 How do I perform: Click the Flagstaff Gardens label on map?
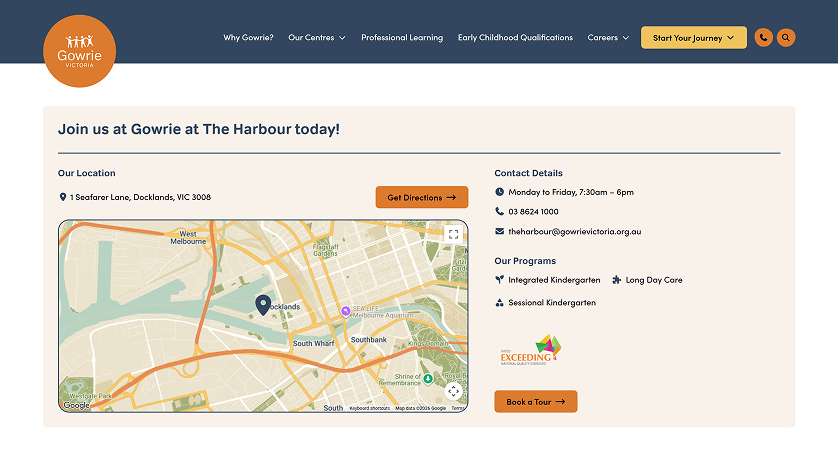pos(325,250)
